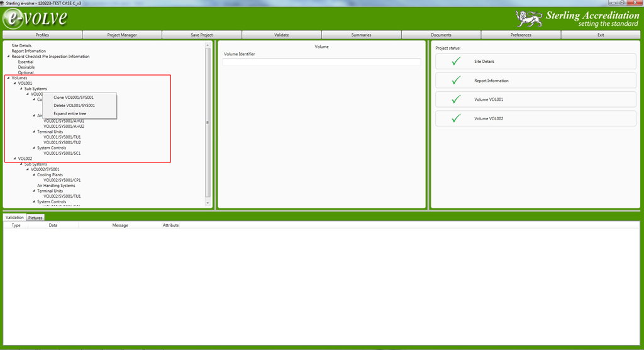The width and height of the screenshot is (644, 350).
Task: Open Report Information in Project status panel
Action: (536, 81)
